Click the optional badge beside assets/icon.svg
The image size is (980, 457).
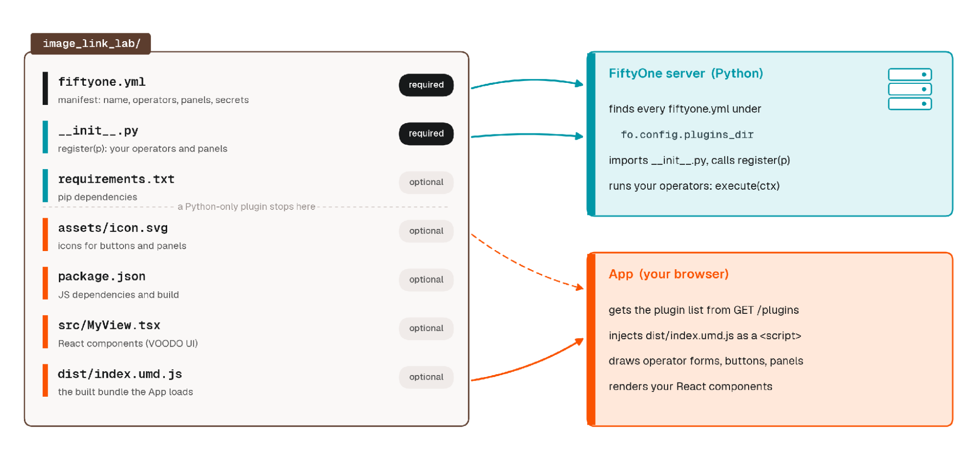pyautogui.click(x=426, y=231)
